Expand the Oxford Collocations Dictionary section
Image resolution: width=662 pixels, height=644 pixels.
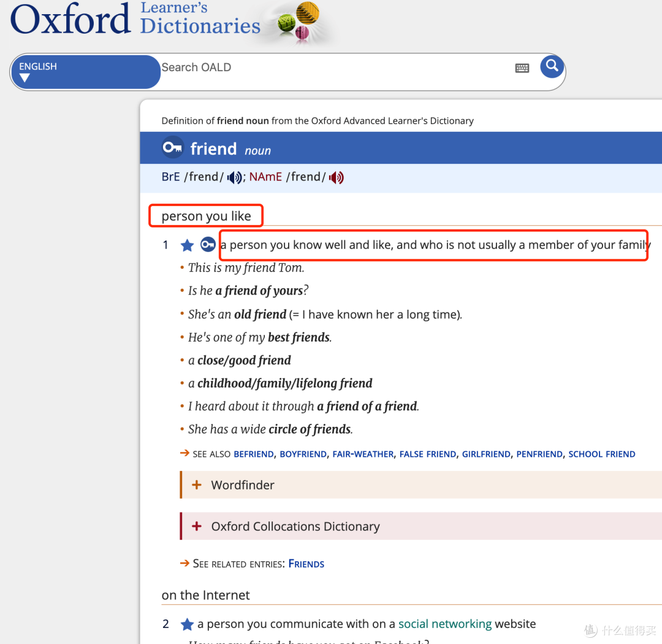[x=420, y=526]
